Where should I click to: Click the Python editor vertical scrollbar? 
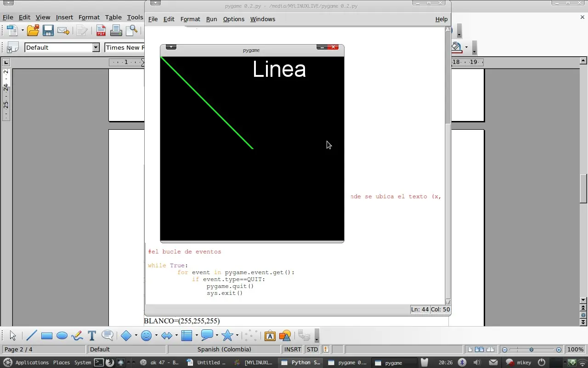(x=447, y=184)
